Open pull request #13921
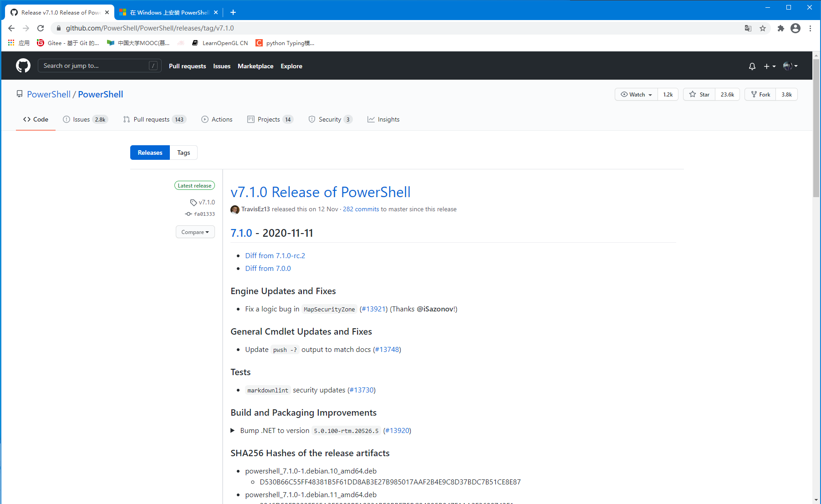821x504 pixels. [374, 309]
